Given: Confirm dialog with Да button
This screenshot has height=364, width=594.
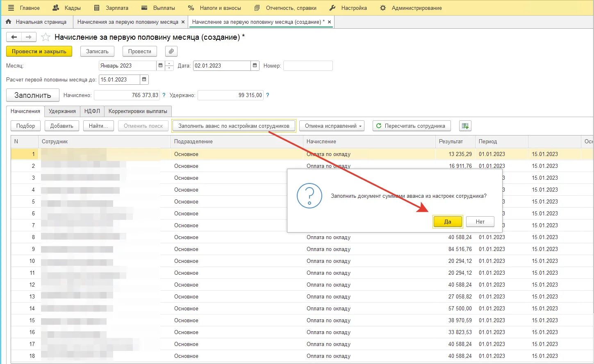Looking at the screenshot, I should 448,222.
